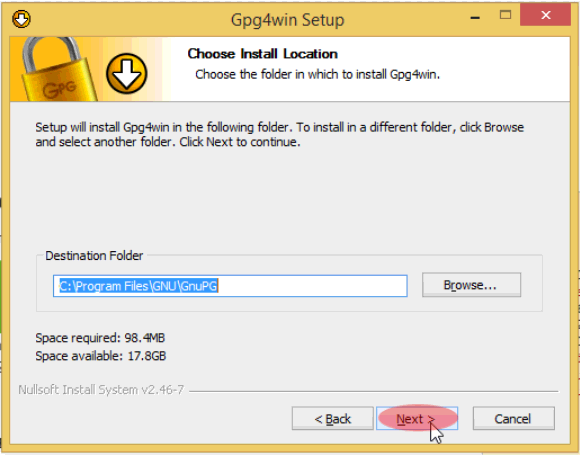The height and width of the screenshot is (455, 580).
Task: Click the "Space available: 17.8GB" text
Action: [x=101, y=356]
